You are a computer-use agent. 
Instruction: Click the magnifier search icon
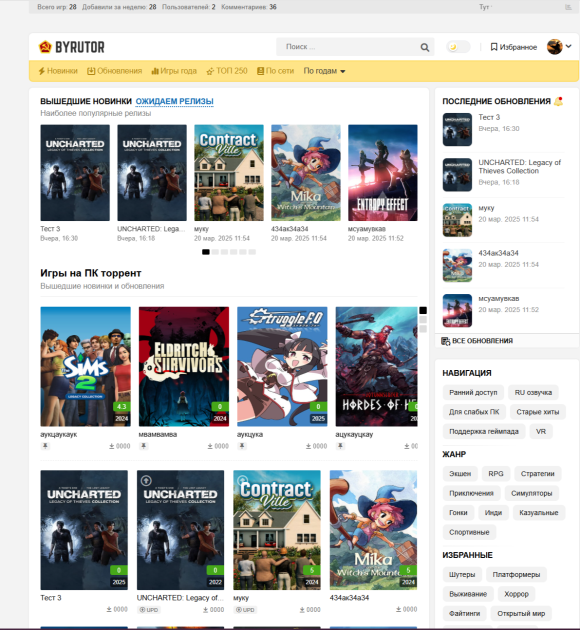425,47
